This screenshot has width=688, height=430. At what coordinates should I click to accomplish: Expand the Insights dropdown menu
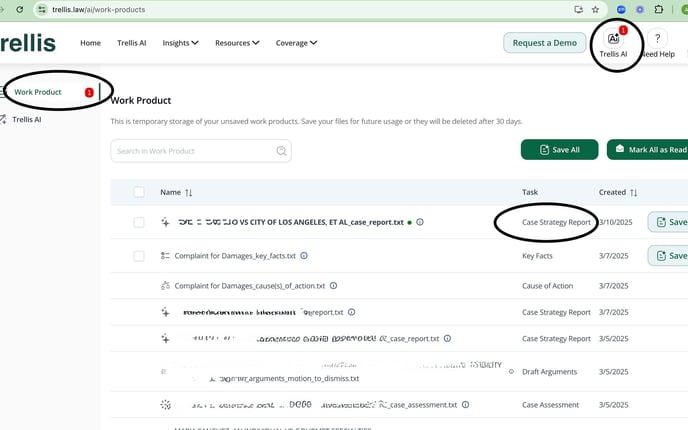(x=180, y=43)
